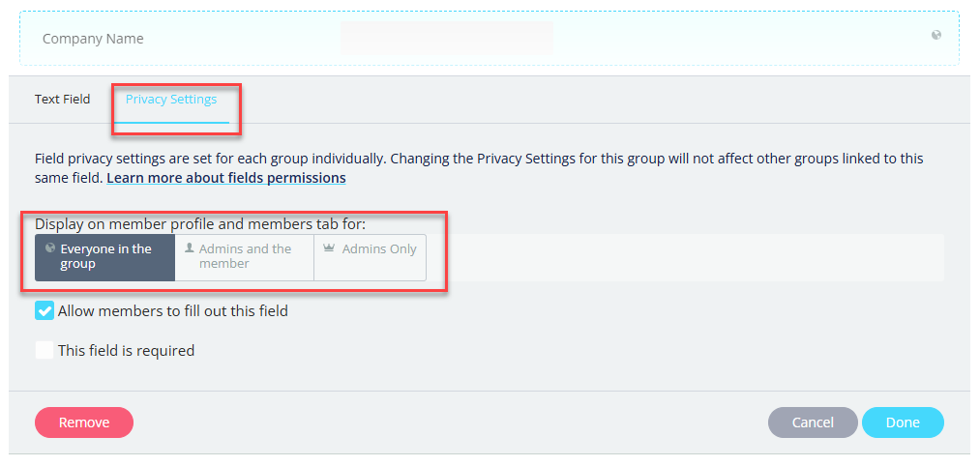This screenshot has width=980, height=466.
Task: Click the person icon for Admins and member
Action: click(x=190, y=248)
